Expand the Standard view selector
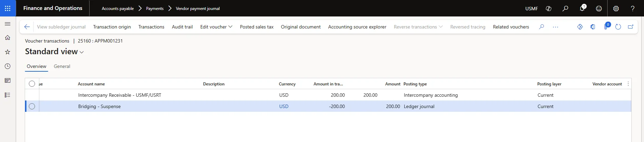This screenshot has width=644, height=142. [54, 51]
